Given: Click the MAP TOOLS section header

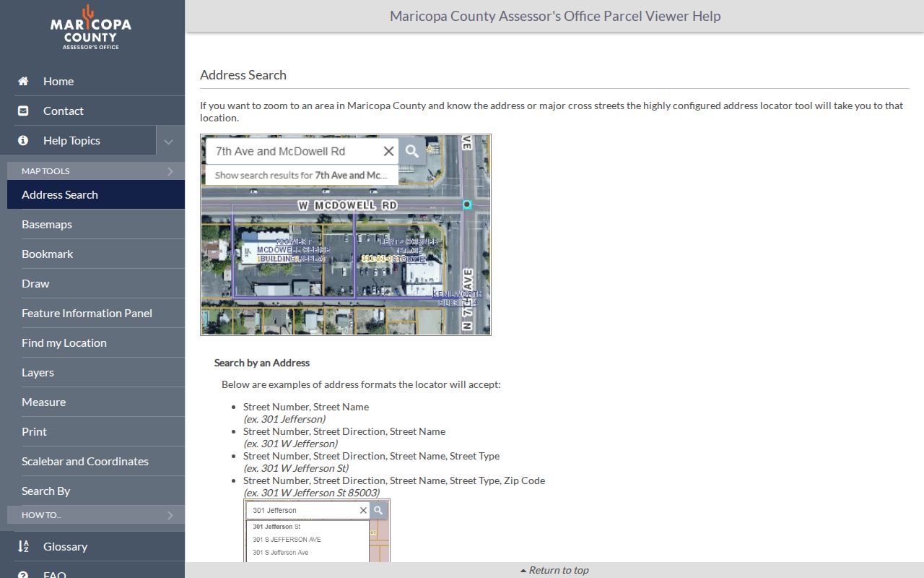Looking at the screenshot, I should coord(96,171).
